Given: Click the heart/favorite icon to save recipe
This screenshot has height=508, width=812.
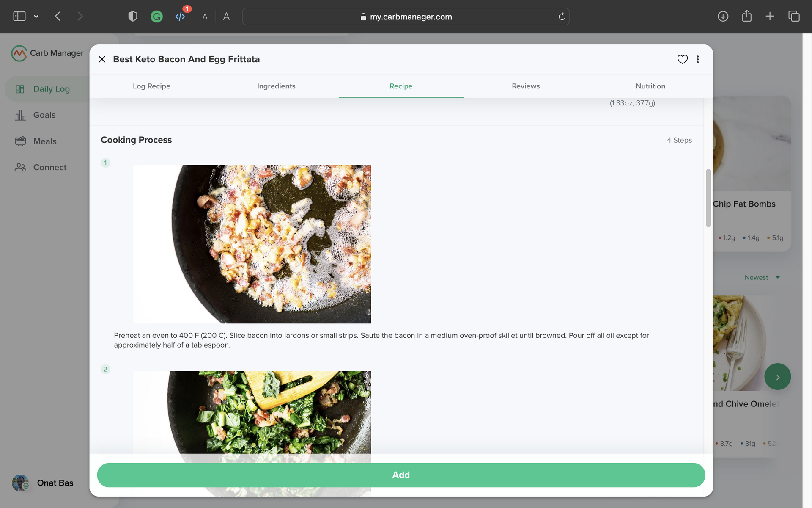Looking at the screenshot, I should click(x=682, y=58).
